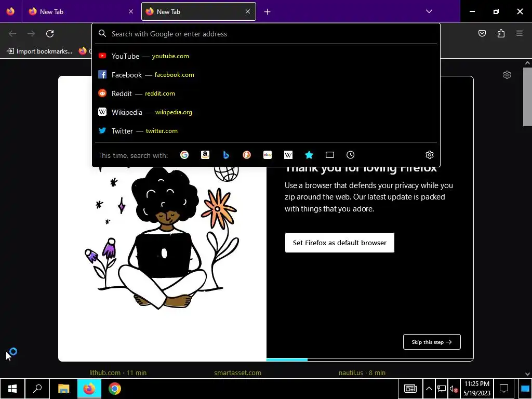
Task: Open search settings gear in dropdown
Action: pyautogui.click(x=430, y=155)
